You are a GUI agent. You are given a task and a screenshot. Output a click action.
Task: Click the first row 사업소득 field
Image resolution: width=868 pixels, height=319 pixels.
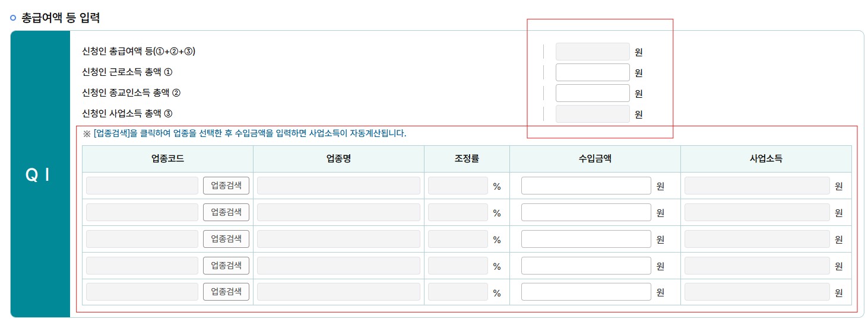pos(757,186)
